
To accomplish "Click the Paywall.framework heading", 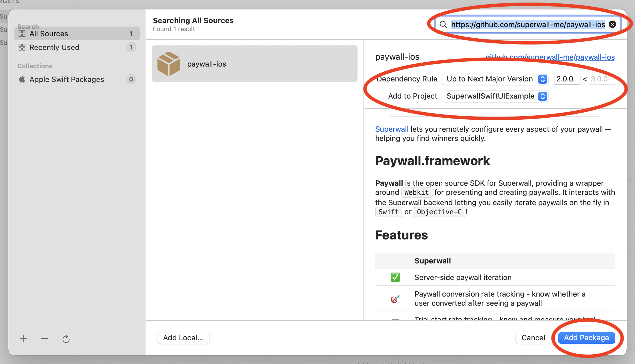I will 432,161.
